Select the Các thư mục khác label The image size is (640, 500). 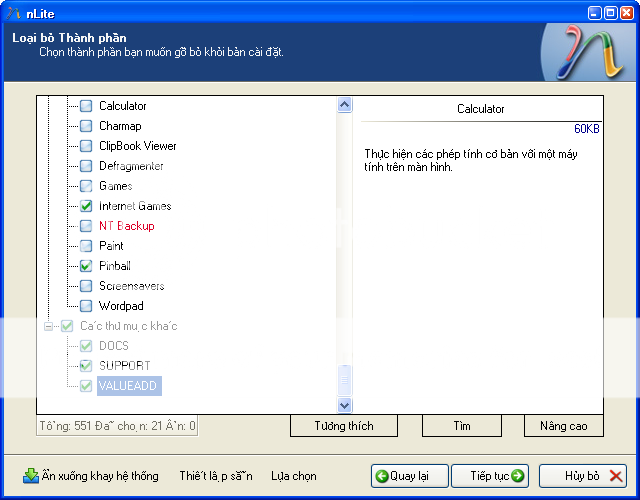(x=129, y=326)
